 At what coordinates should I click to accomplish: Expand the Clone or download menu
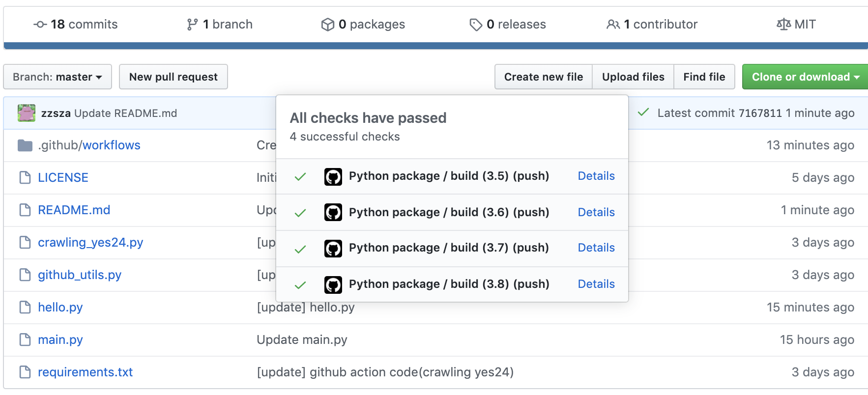tap(805, 77)
